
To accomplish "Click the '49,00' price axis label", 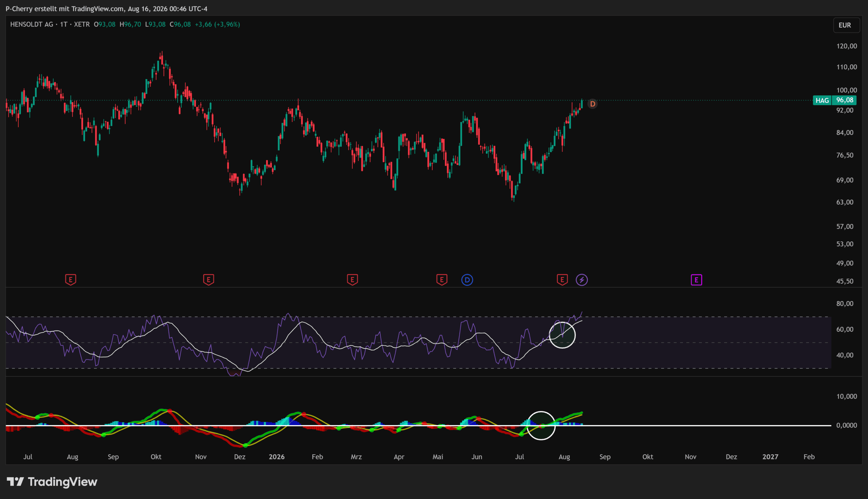I will [845, 263].
